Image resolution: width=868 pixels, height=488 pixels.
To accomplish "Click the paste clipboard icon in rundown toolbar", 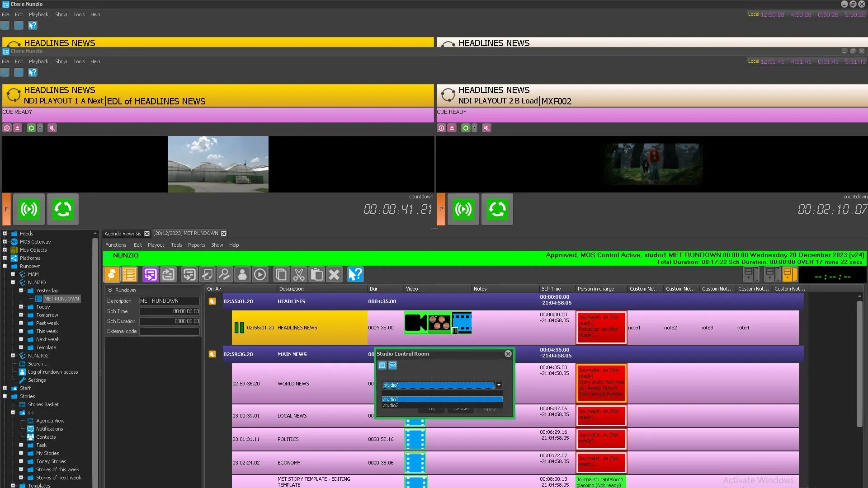I will (316, 274).
